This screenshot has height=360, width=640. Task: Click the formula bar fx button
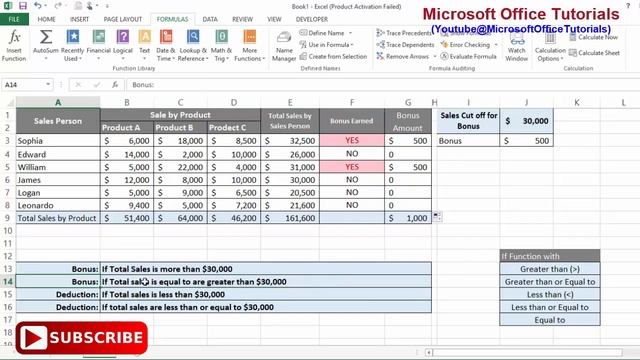click(115, 84)
